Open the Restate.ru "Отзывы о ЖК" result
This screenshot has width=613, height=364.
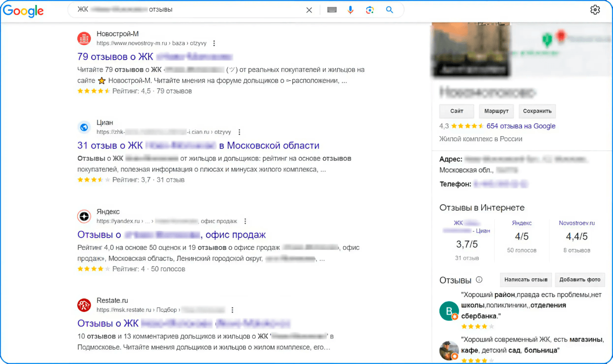183,323
